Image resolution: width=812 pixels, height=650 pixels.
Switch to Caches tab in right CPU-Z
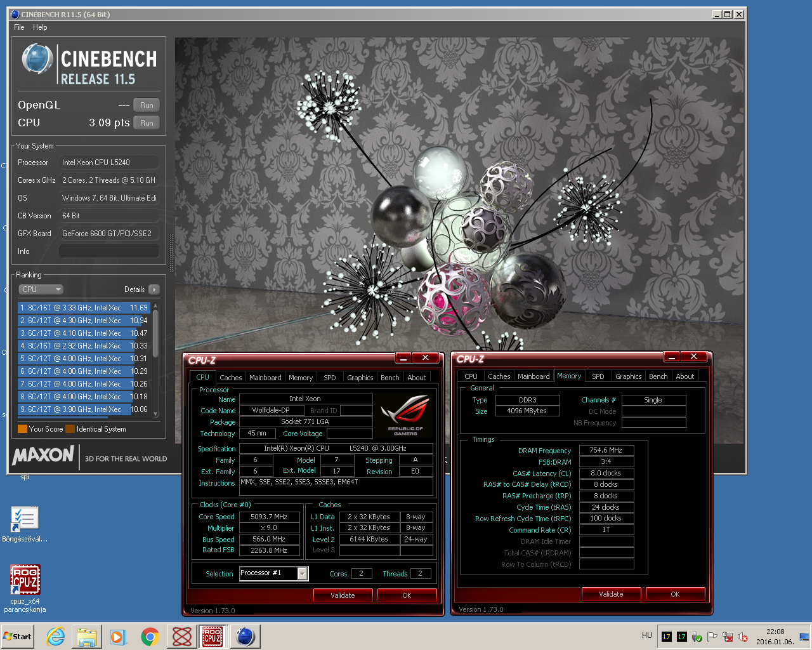point(499,376)
